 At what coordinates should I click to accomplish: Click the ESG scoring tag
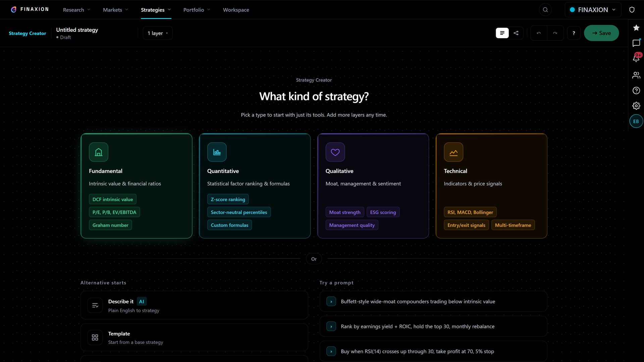point(383,212)
